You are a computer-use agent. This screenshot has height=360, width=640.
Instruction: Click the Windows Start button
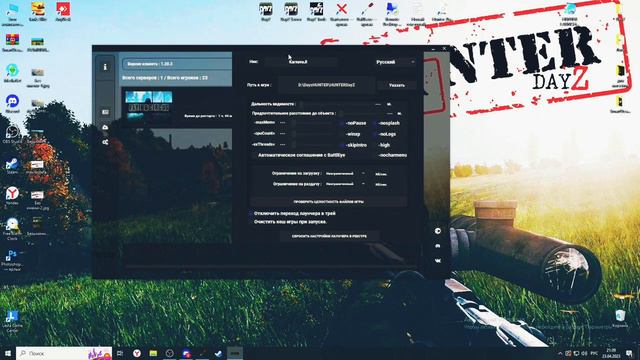pyautogui.click(x=8, y=353)
